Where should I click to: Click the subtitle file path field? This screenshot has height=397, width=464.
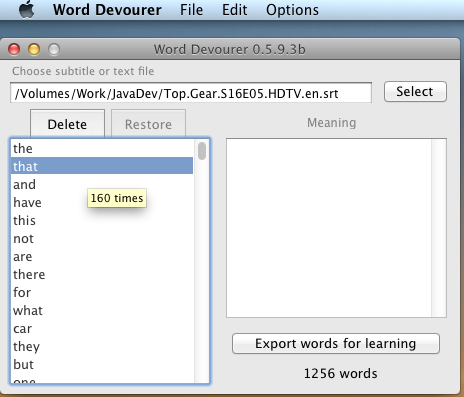(x=191, y=93)
